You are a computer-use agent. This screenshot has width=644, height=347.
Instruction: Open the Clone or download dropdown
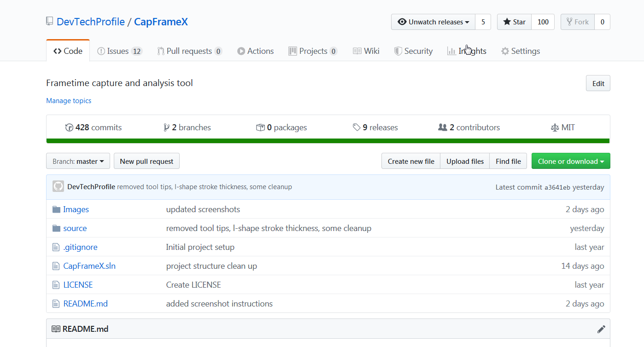coord(570,161)
